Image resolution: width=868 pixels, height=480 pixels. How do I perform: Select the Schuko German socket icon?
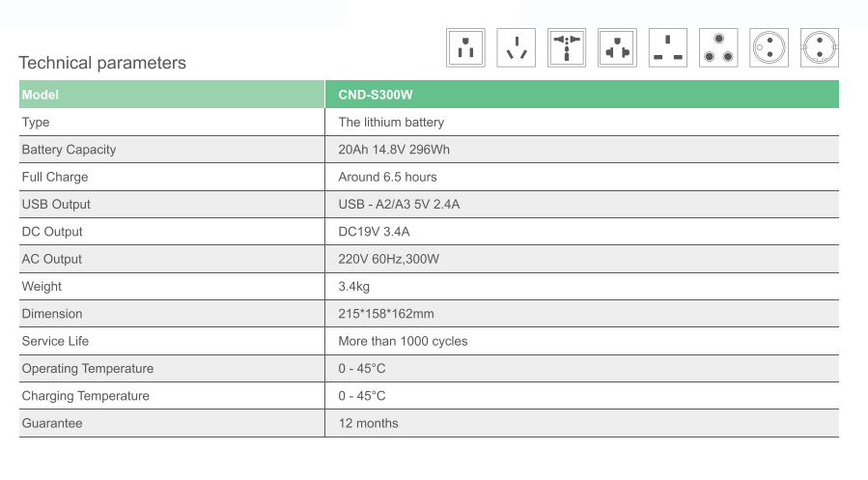(x=819, y=47)
